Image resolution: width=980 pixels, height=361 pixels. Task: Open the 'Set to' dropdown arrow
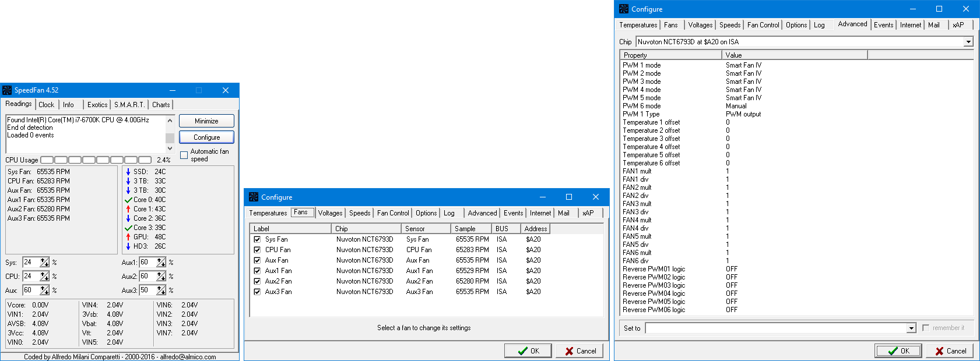pyautogui.click(x=911, y=328)
